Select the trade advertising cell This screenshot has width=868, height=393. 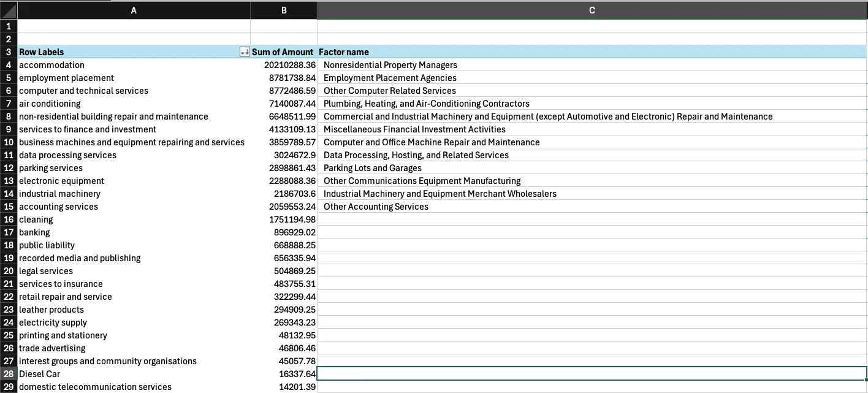click(x=134, y=348)
